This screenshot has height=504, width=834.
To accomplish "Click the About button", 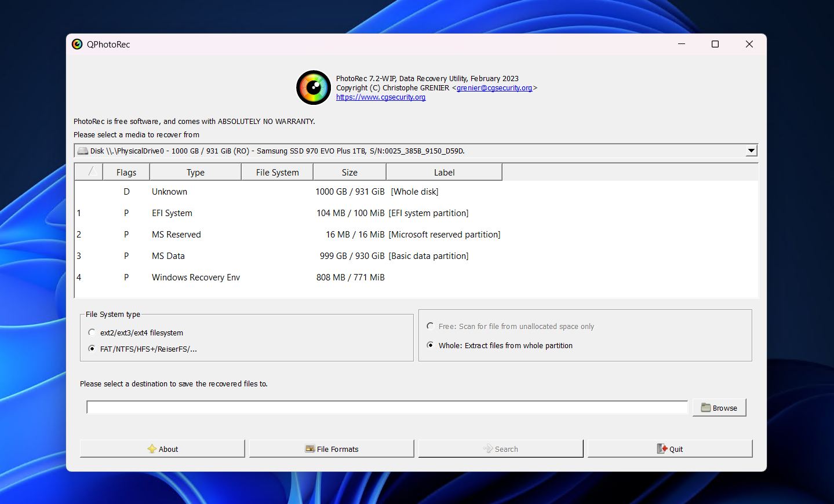I will [x=162, y=448].
